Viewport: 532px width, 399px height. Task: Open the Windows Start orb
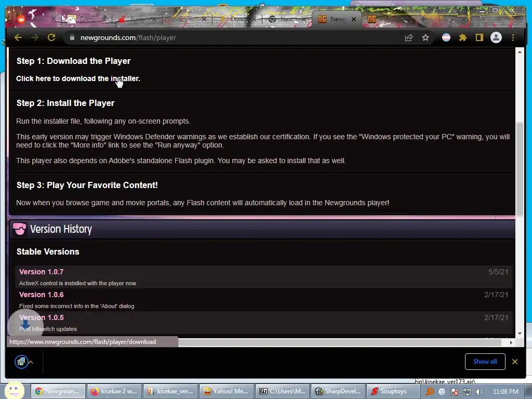pos(14,390)
